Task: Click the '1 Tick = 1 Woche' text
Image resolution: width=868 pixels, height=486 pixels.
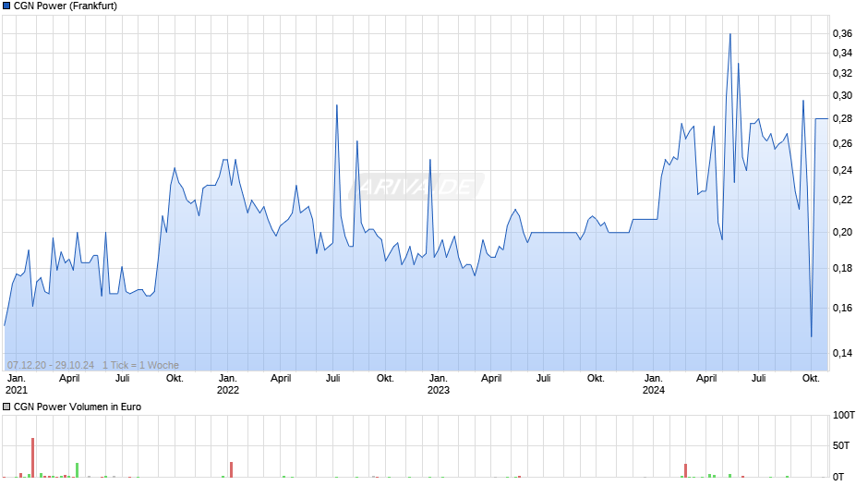Action: coord(140,365)
